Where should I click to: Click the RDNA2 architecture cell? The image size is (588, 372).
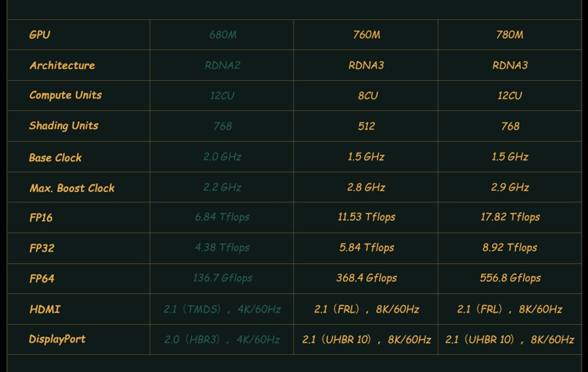[x=222, y=65]
